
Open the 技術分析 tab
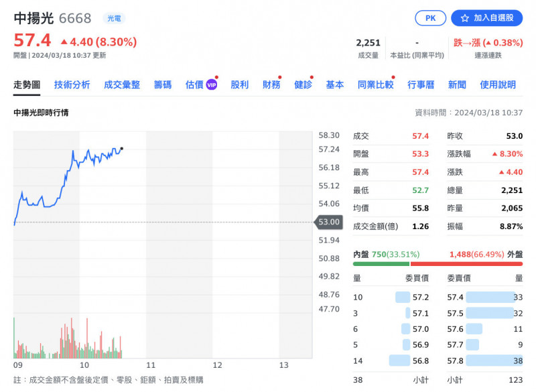(x=72, y=85)
